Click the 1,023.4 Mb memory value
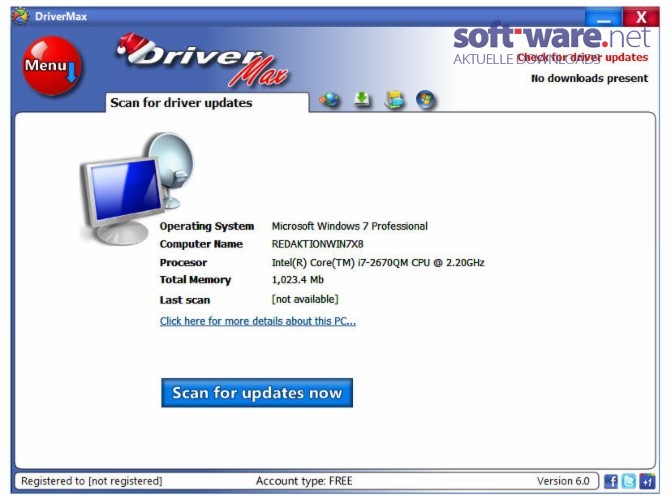The image size is (671, 500). [x=297, y=280]
